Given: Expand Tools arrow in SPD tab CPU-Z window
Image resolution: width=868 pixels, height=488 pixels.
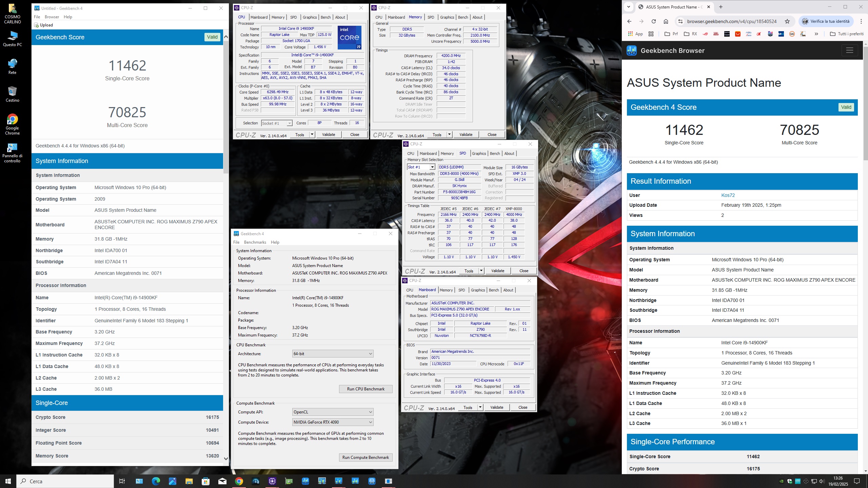Looking at the screenshot, I should [x=481, y=271].
